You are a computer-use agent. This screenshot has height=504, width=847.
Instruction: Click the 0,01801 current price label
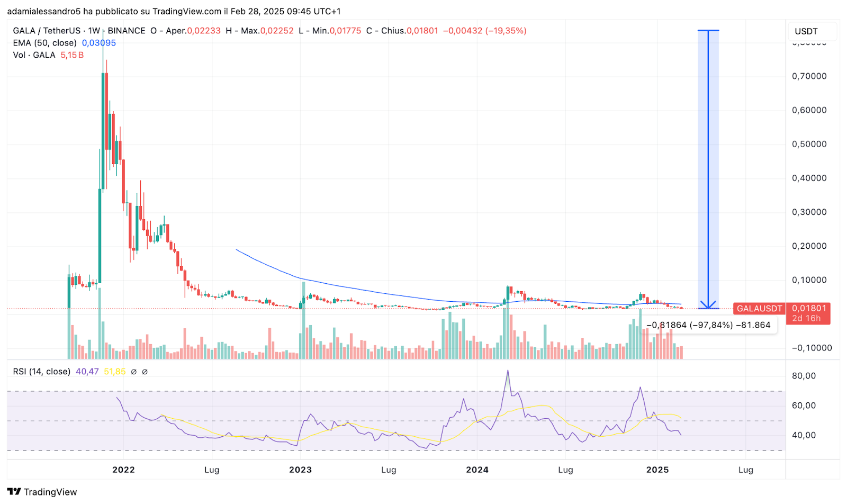[x=809, y=308]
